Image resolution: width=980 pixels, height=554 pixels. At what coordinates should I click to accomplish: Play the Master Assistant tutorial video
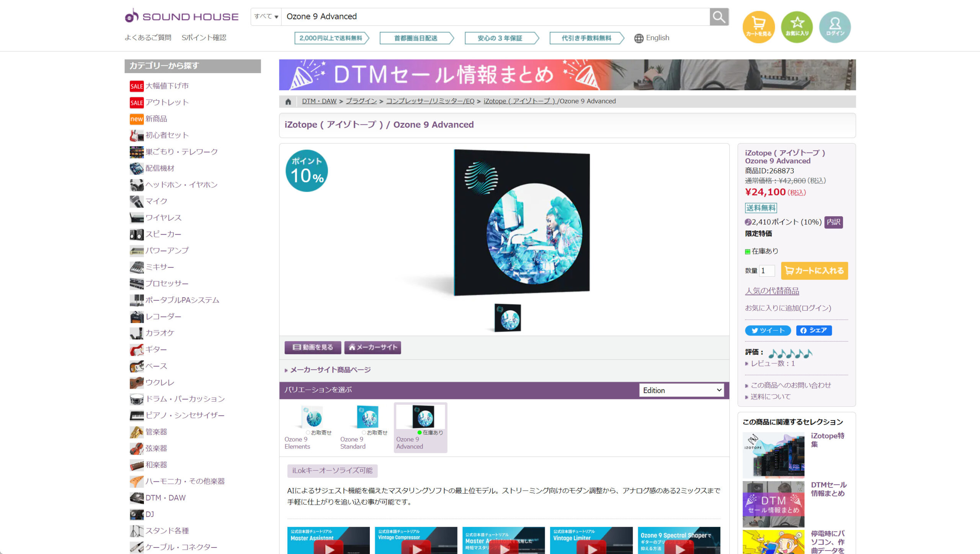[328, 541]
